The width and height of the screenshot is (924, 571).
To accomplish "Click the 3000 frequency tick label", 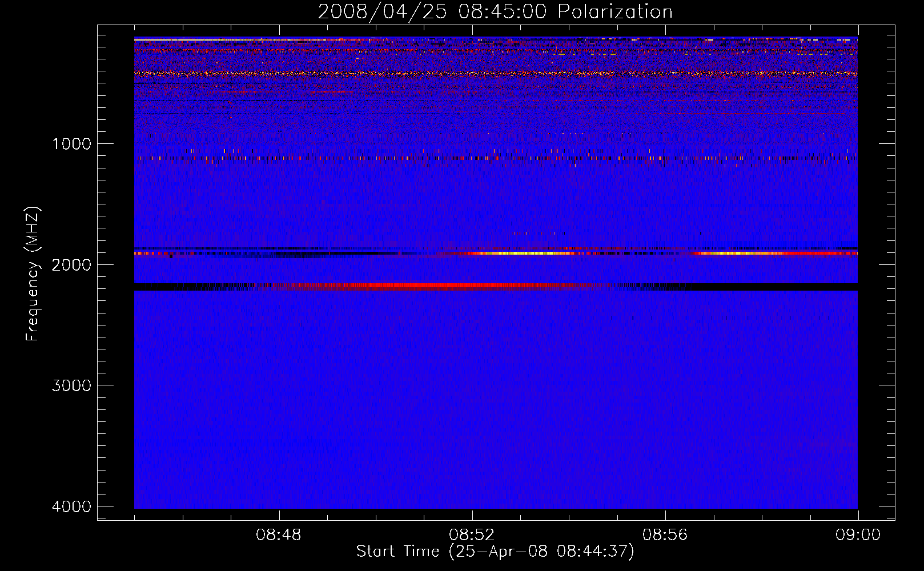I will tap(71, 385).
